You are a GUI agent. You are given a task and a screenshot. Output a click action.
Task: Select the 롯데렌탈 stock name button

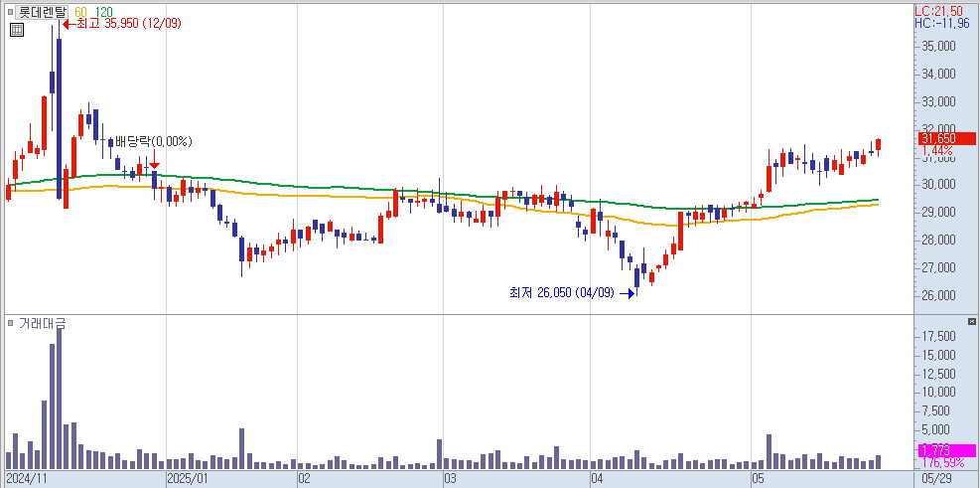43,12
